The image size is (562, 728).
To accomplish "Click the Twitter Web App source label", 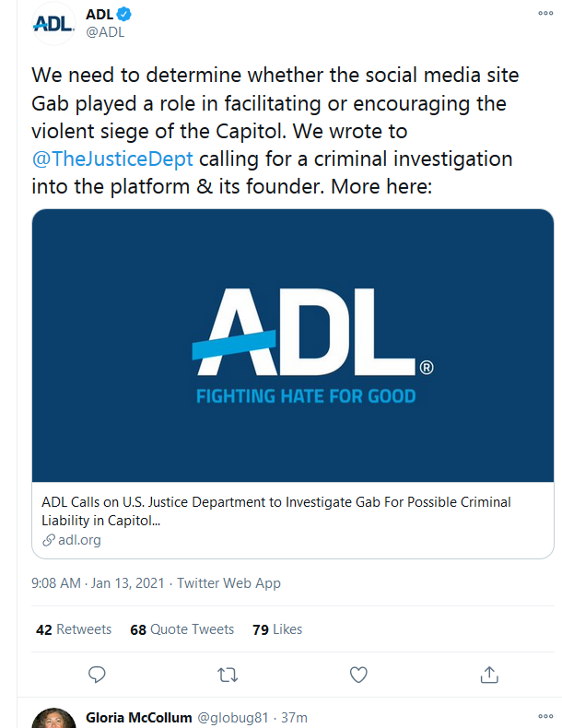I will tap(228, 583).
